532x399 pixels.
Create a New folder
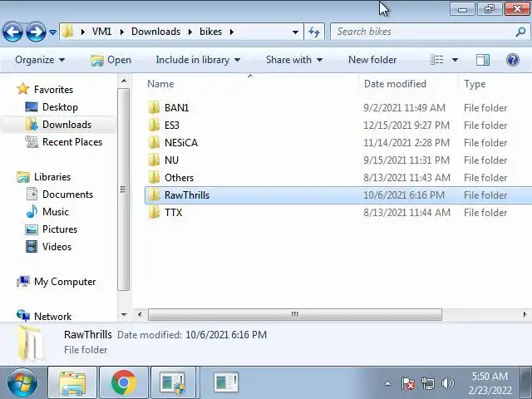pyautogui.click(x=372, y=60)
